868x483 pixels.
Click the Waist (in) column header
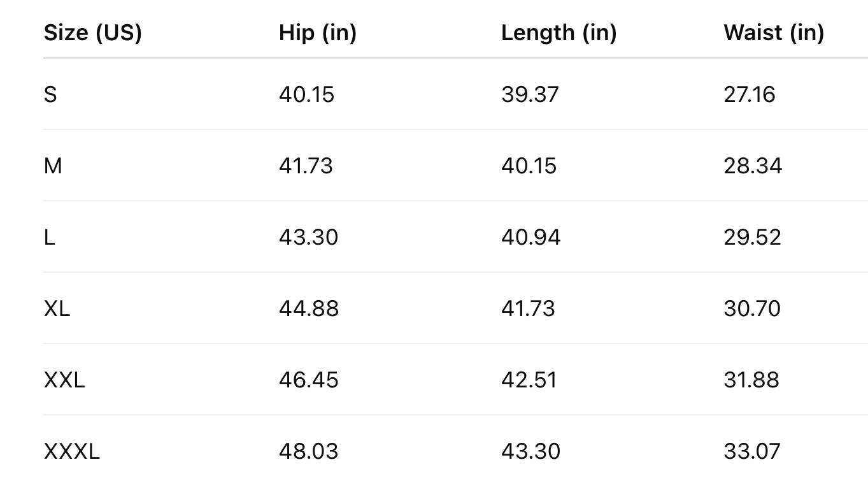[x=773, y=32]
